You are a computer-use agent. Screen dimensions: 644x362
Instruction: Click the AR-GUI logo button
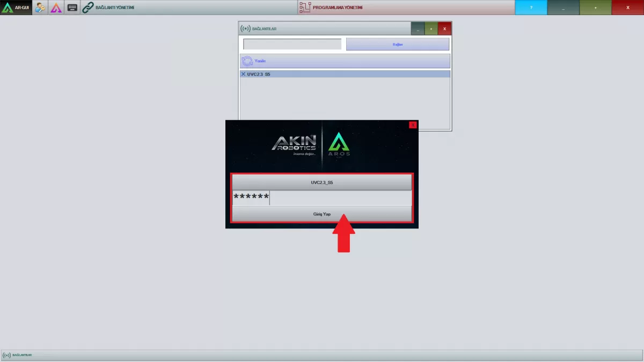point(16,8)
